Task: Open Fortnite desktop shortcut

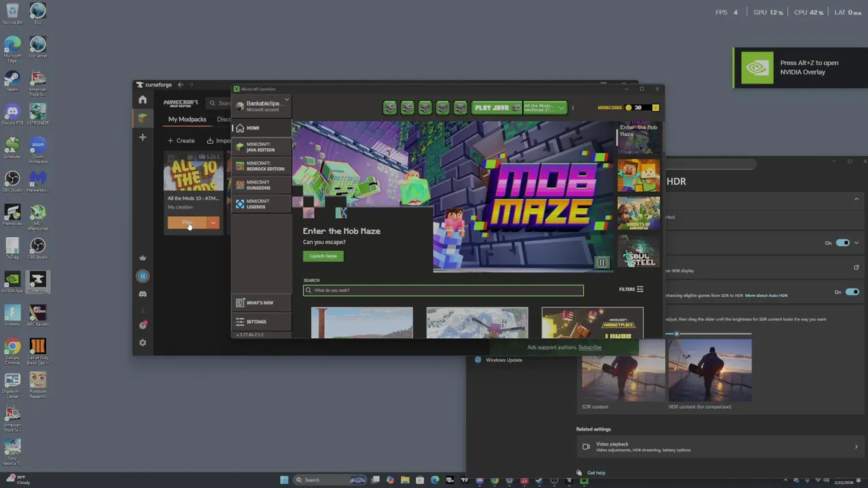Action: 12,315
